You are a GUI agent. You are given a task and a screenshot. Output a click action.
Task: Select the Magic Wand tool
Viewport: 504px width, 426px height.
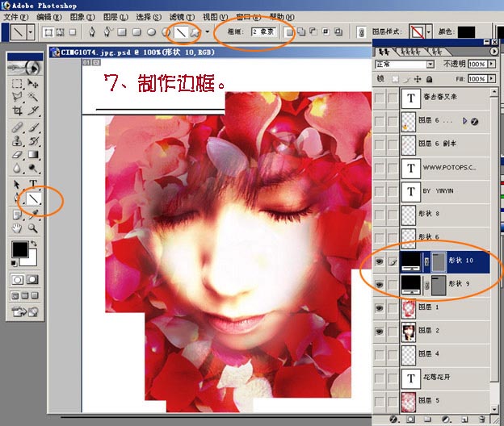click(33, 97)
